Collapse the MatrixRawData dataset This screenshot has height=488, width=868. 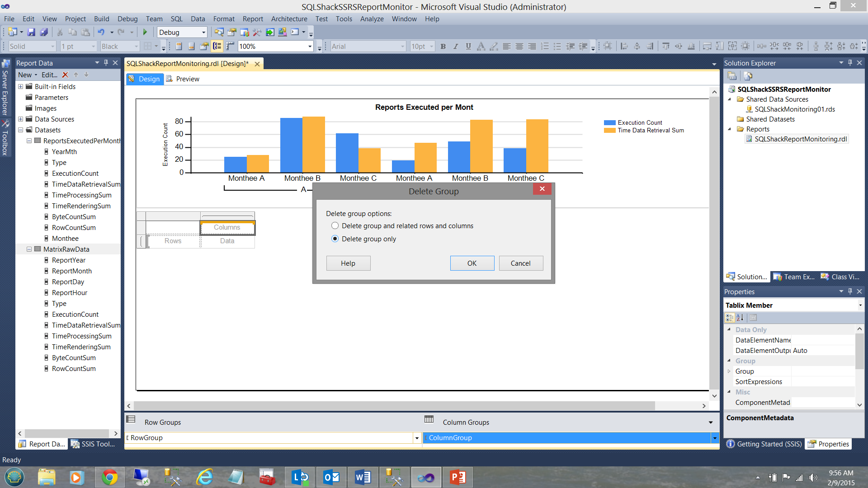pos(29,249)
